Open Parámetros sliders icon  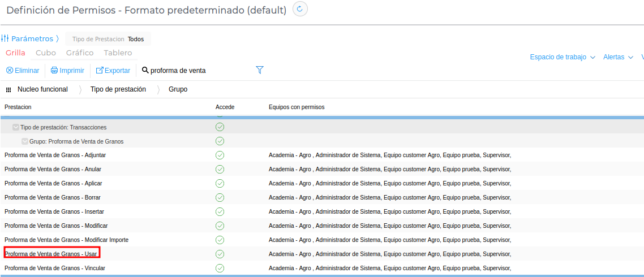pyautogui.click(x=5, y=39)
